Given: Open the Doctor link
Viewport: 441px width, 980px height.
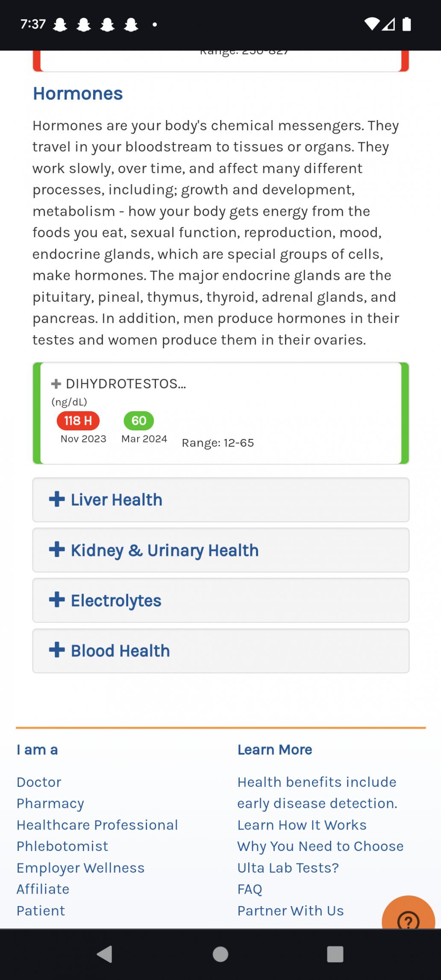Looking at the screenshot, I should (x=39, y=782).
